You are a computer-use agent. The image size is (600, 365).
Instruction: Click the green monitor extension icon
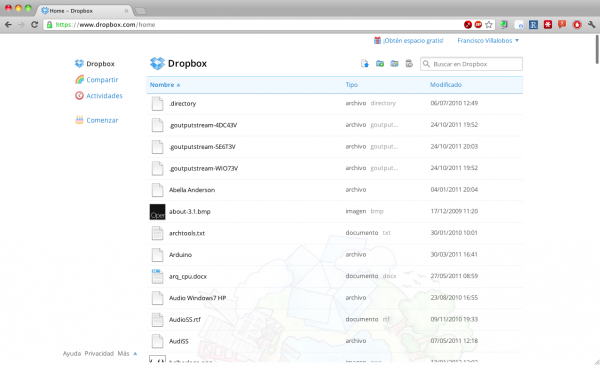click(x=504, y=24)
